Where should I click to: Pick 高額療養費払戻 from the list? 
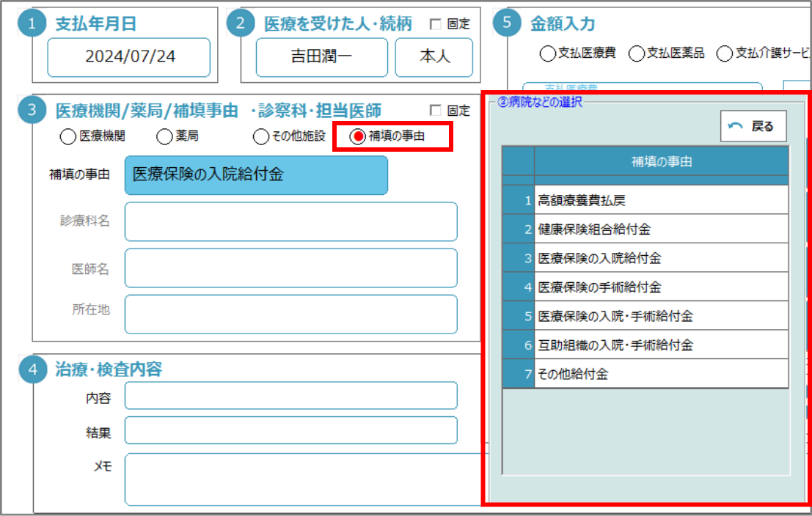click(660, 199)
